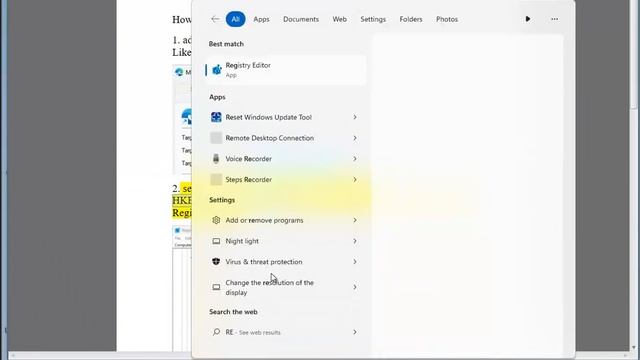Expand Remote Desktop Connection details chevron
640x360 pixels.
tap(355, 138)
